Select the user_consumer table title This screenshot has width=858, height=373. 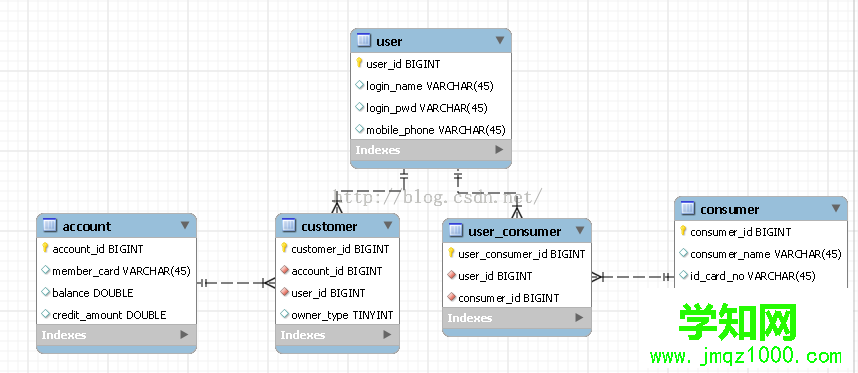pyautogui.click(x=514, y=231)
